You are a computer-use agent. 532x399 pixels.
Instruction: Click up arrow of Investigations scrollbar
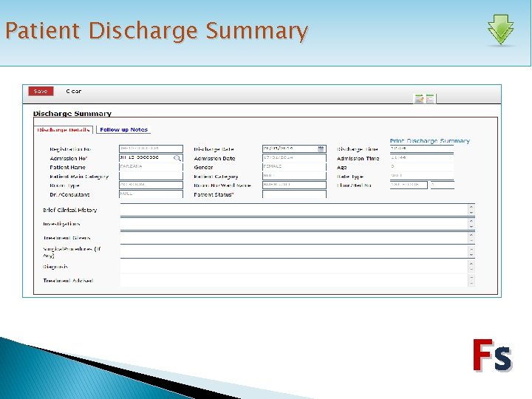[471, 221]
